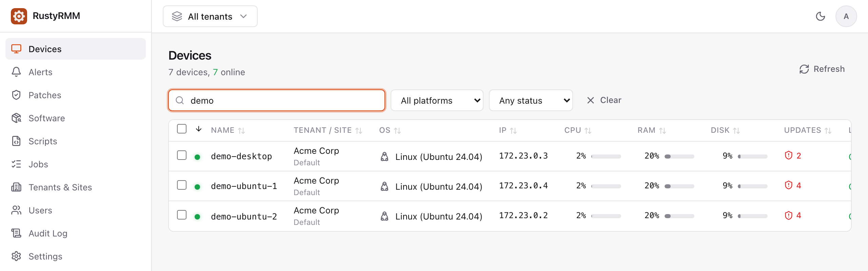Image resolution: width=868 pixels, height=271 pixels.
Task: Open the All platforms filter dropdown
Action: click(x=437, y=100)
